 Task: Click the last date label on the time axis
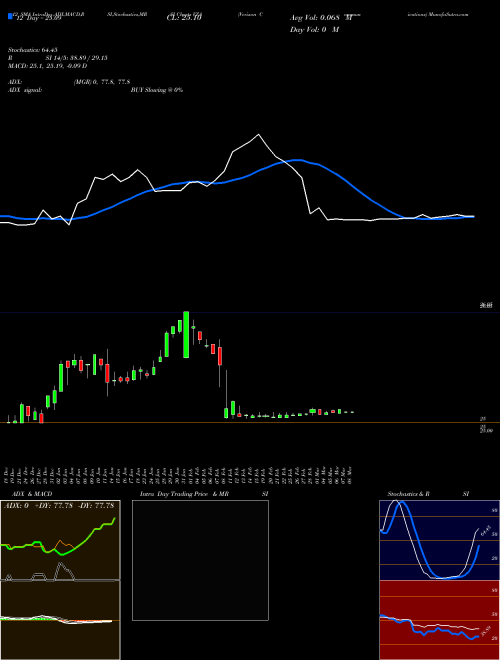[351, 474]
